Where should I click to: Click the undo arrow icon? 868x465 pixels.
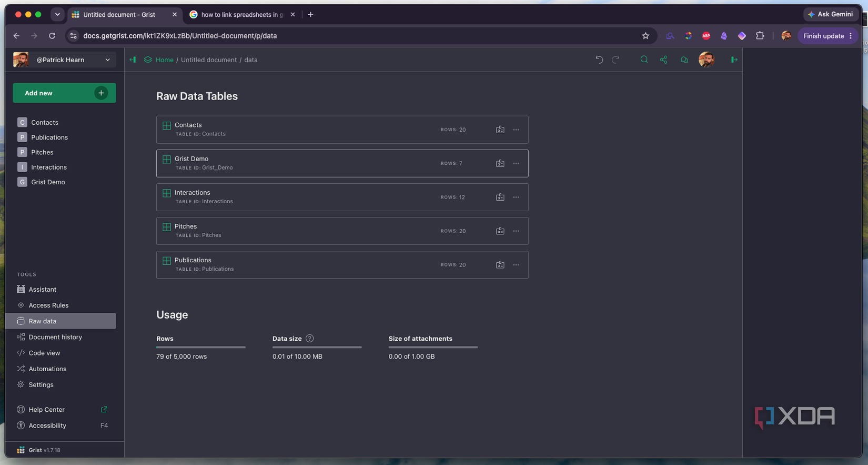599,60
